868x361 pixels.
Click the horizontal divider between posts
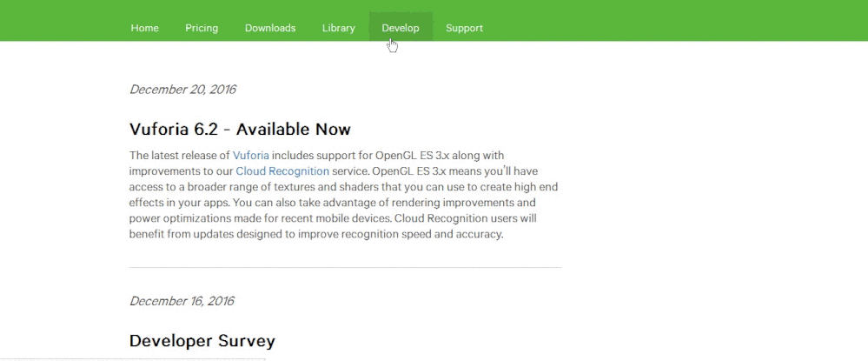345,267
